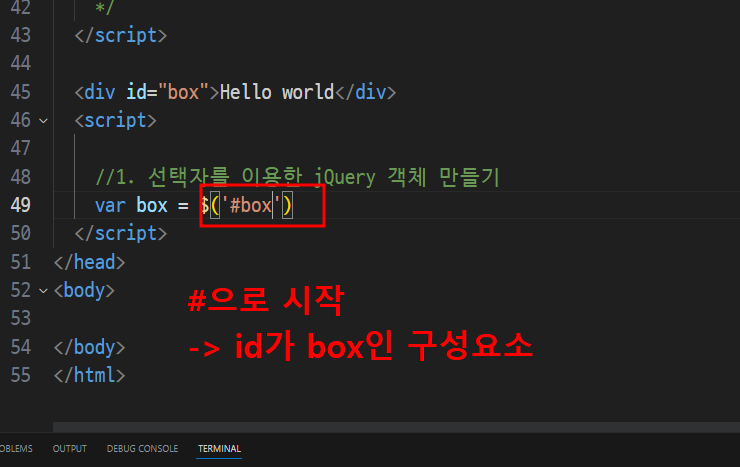This screenshot has height=467, width=740.
Task: Click the closing head tag
Action: [x=90, y=262]
